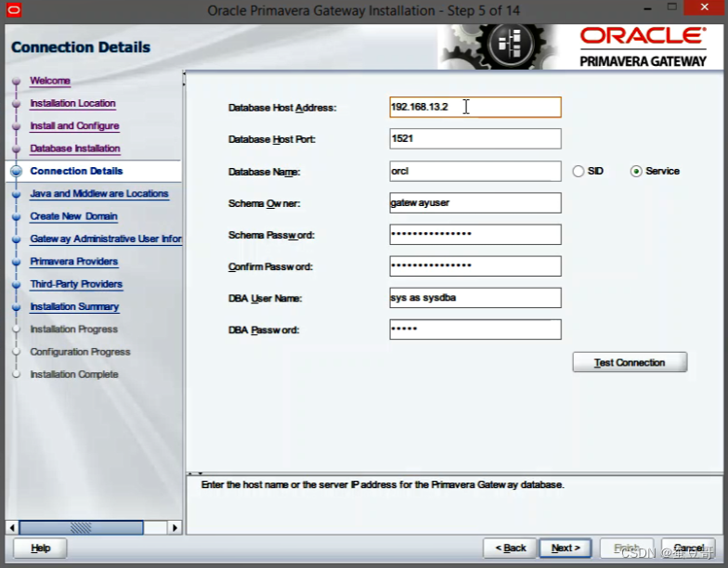Image resolution: width=728 pixels, height=568 pixels.
Task: Open Java and Middleware Locations step
Action: (x=98, y=193)
